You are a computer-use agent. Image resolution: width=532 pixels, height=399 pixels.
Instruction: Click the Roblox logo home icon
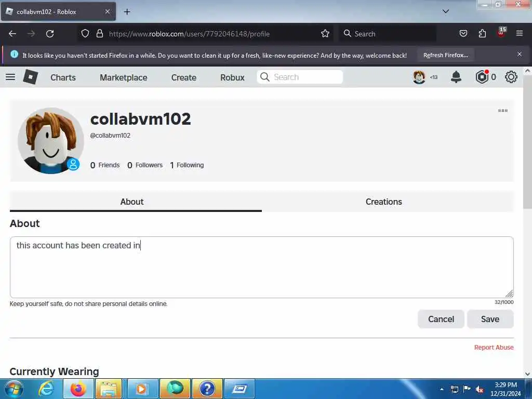click(30, 77)
